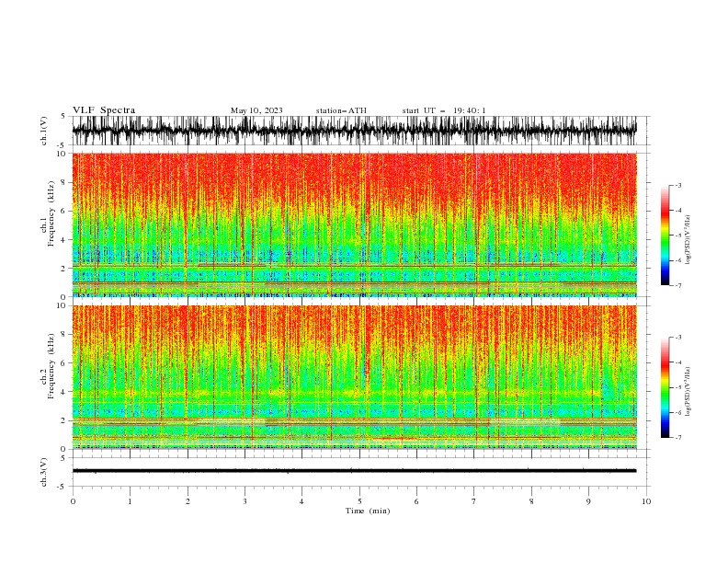
Task: Click the 'VLF Spectra' title text
Action: (104, 110)
